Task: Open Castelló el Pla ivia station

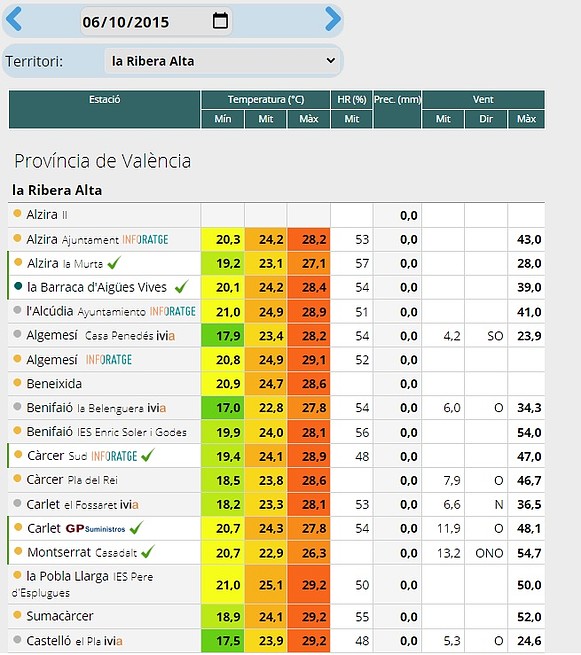Action: tap(74, 640)
